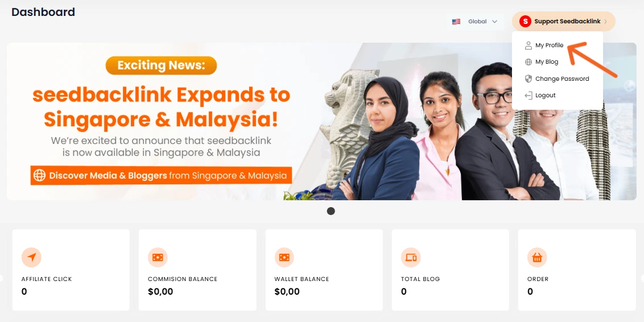Collapse the Support Seedbacklink account menu
The height and width of the screenshot is (322, 644).
(563, 22)
